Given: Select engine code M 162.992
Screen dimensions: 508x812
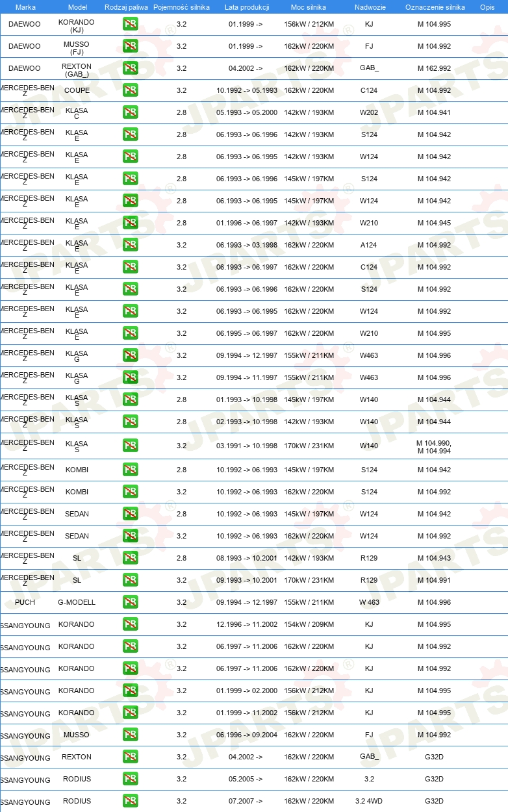Looking at the screenshot, I should pyautogui.click(x=434, y=69).
